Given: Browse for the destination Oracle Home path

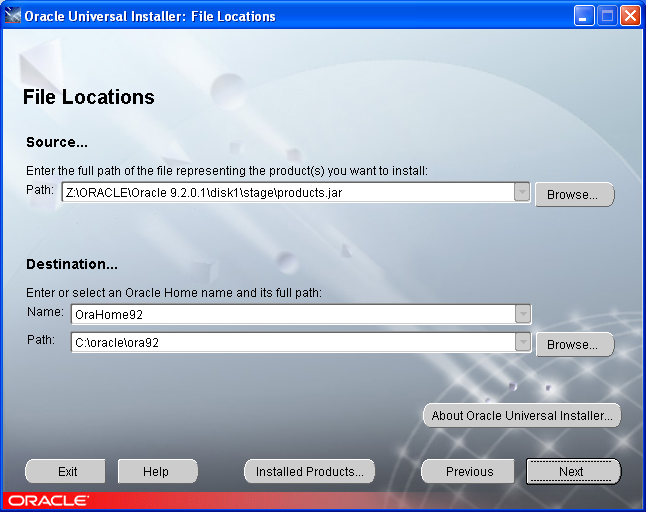Looking at the screenshot, I should pyautogui.click(x=574, y=344).
